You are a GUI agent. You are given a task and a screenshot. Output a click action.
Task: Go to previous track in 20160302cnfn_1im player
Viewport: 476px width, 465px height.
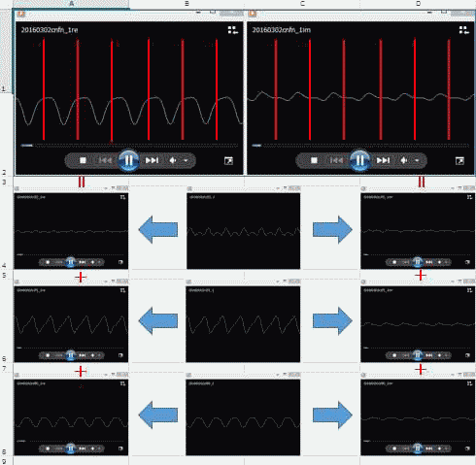[x=336, y=160]
